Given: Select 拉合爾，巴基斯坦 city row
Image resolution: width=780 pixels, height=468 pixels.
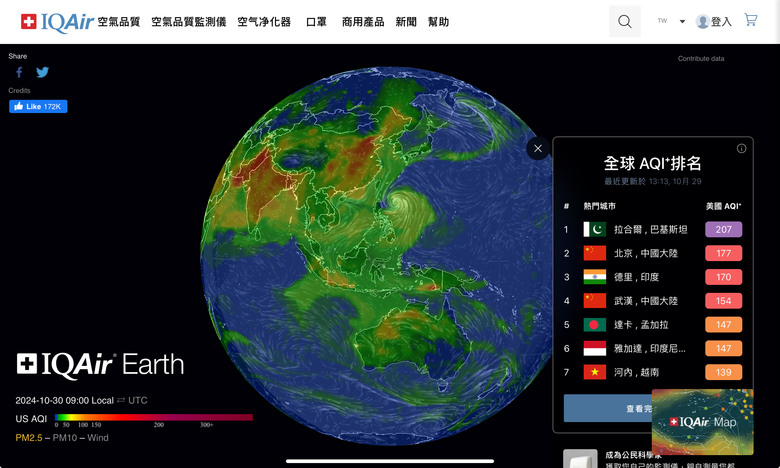Looking at the screenshot, I should [x=653, y=229].
